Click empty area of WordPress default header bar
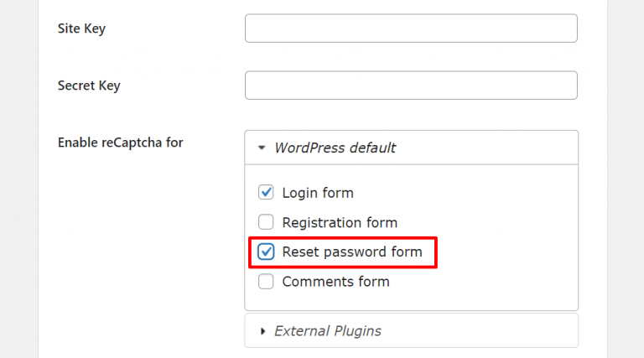644x358 pixels. click(x=485, y=148)
